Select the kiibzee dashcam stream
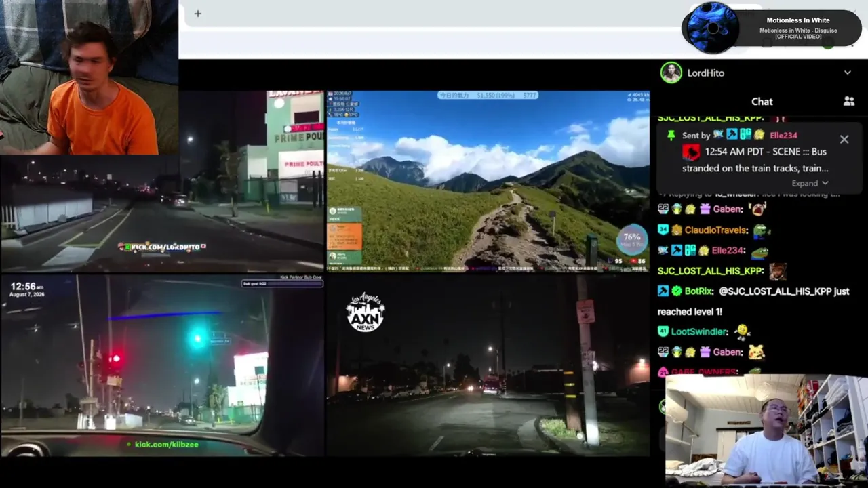 (x=162, y=365)
